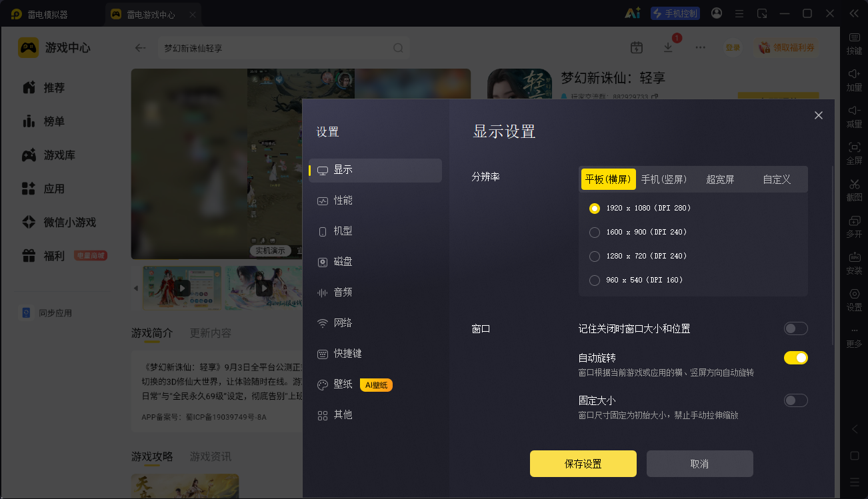Open downloads icon with red badge
Image resolution: width=868 pixels, height=499 pixels.
coord(669,47)
